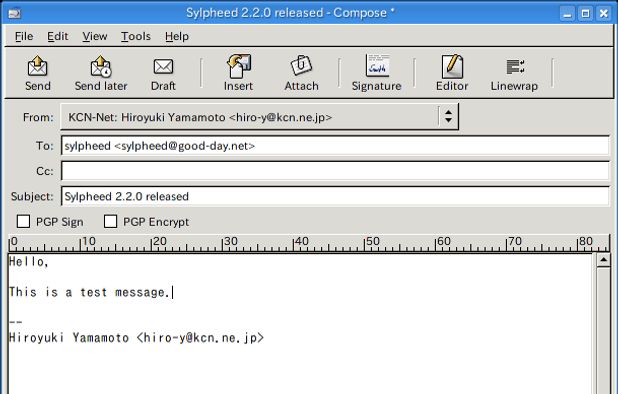Close the Compose window
The height and width of the screenshot is (394, 618).
pos(604,14)
